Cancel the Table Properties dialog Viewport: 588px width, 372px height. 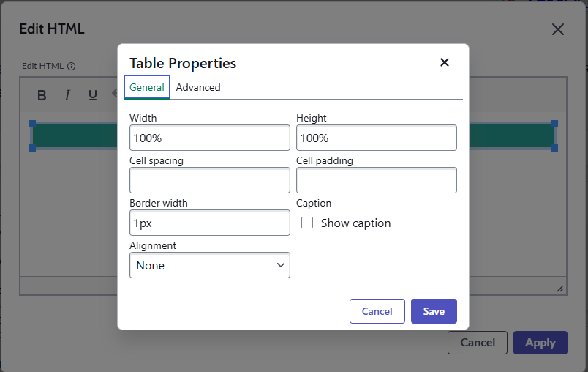pyautogui.click(x=377, y=311)
